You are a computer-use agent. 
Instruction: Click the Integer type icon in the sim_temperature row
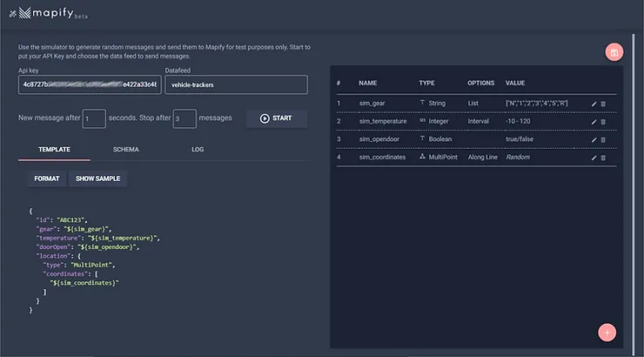pos(422,120)
